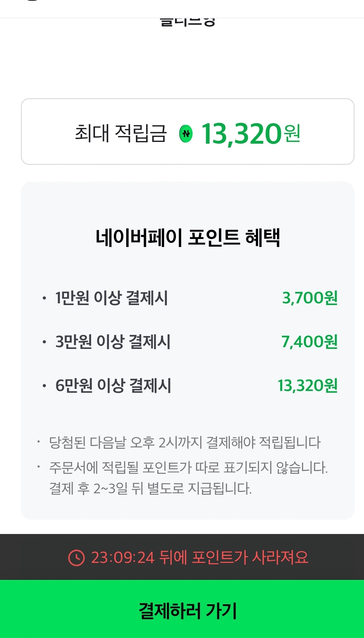Tap the 7,400원 point amount
The width and height of the screenshot is (364, 638).
[x=309, y=342]
